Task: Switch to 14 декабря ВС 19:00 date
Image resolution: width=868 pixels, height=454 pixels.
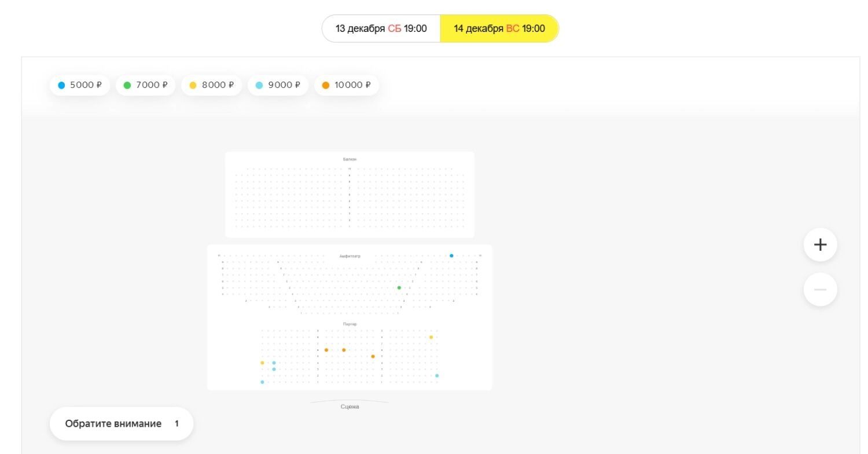Action: click(x=499, y=28)
